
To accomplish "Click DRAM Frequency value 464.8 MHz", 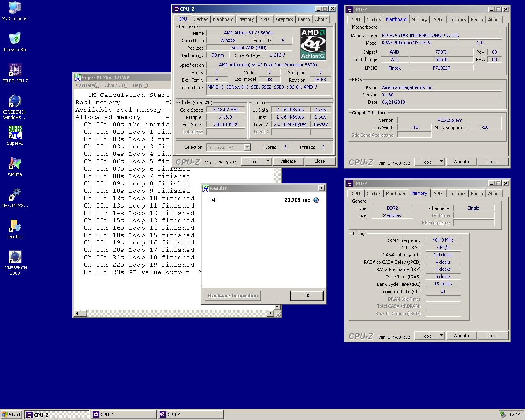I will pos(443,240).
